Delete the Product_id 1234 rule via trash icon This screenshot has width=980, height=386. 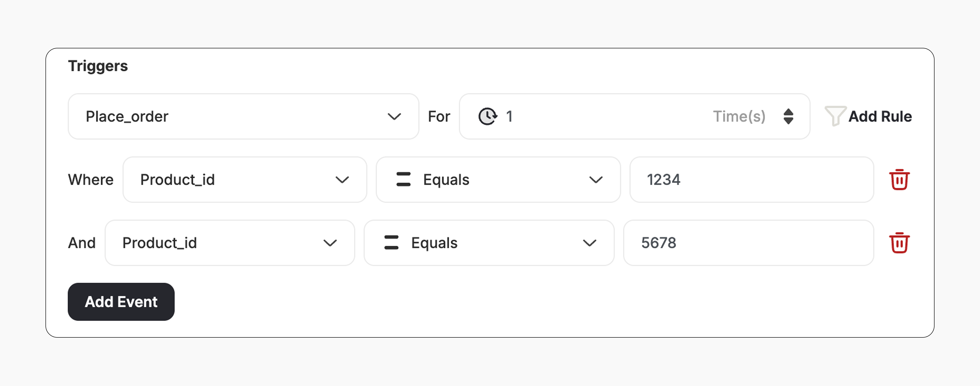point(900,179)
